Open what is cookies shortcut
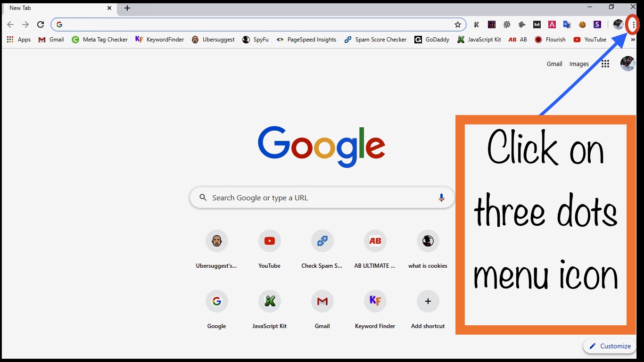Image resolution: width=644 pixels, height=362 pixels. point(428,250)
